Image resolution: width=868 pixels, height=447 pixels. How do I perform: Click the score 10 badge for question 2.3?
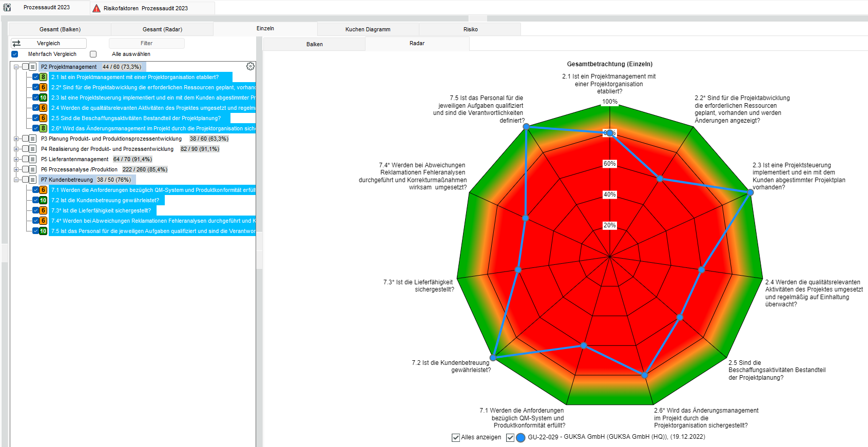pos(43,98)
